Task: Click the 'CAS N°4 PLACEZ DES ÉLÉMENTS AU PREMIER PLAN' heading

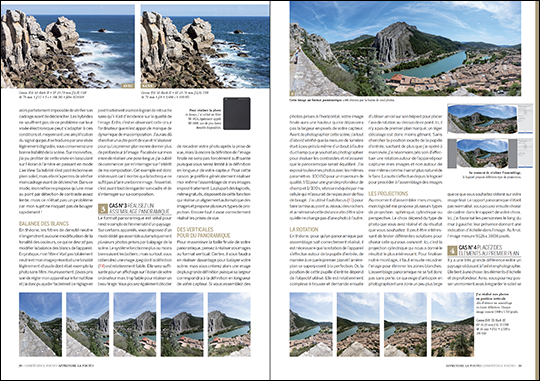Action: tap(489, 250)
